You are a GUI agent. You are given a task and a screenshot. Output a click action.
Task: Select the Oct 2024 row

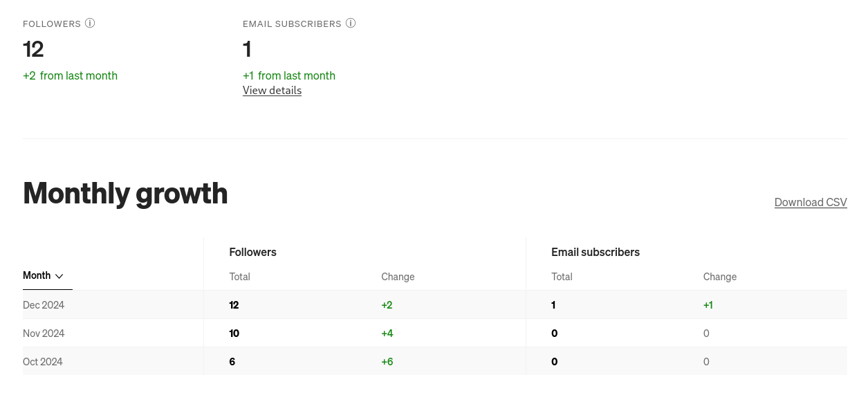point(434,361)
